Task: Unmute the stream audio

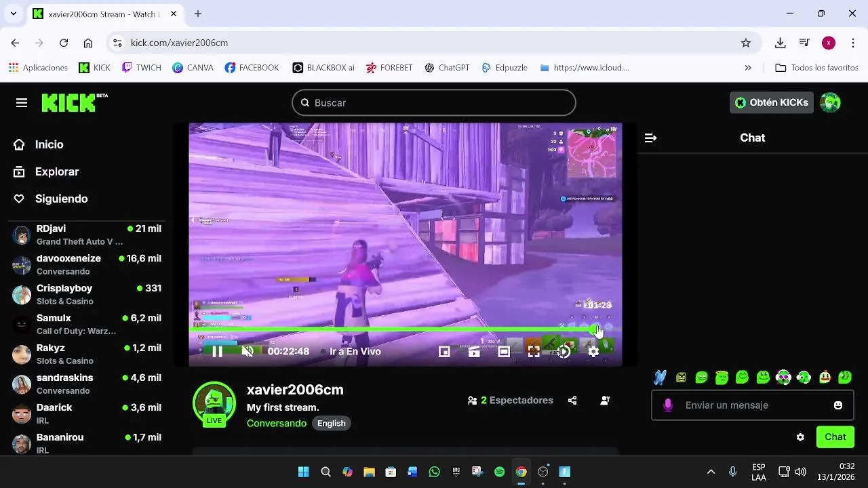Action: (x=248, y=351)
